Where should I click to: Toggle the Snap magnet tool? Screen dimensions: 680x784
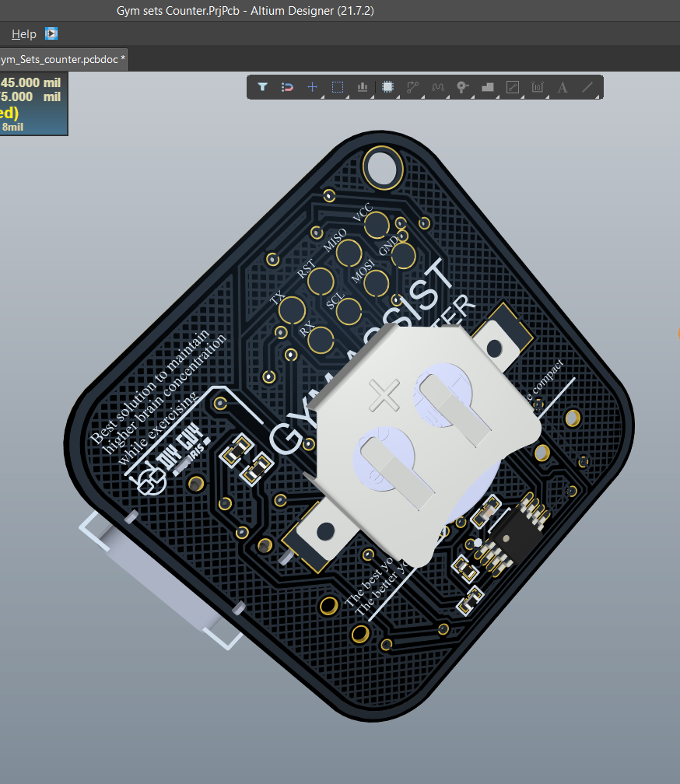click(288, 87)
